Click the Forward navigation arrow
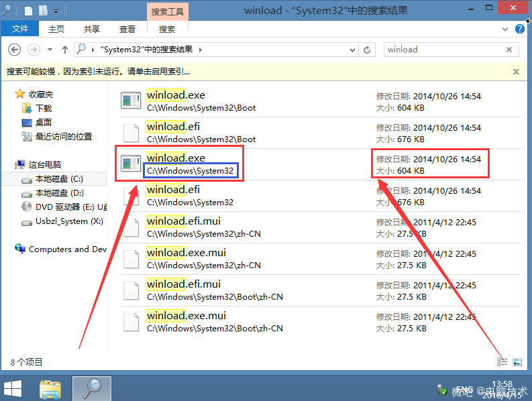 [x=34, y=50]
